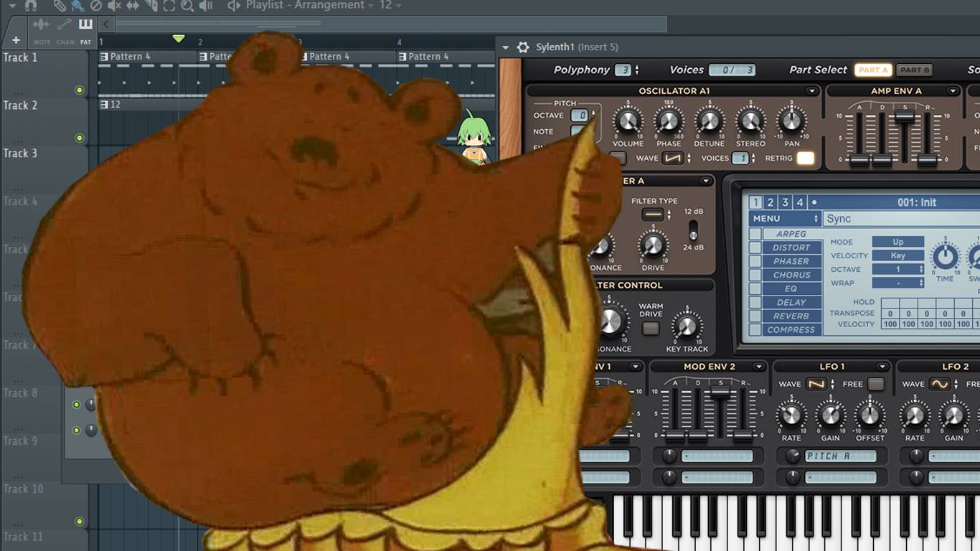The height and width of the screenshot is (551, 980).
Task: Click the left arrow on Playlist scrollbar
Action: click(x=105, y=24)
